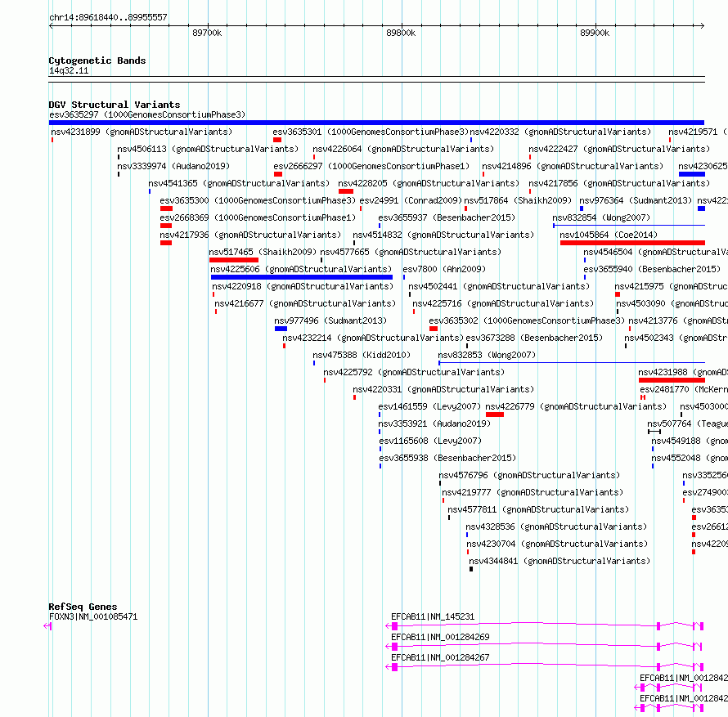Click esv7800 (Ahn2009) label
This screenshot has height=717, width=728.
point(444,269)
